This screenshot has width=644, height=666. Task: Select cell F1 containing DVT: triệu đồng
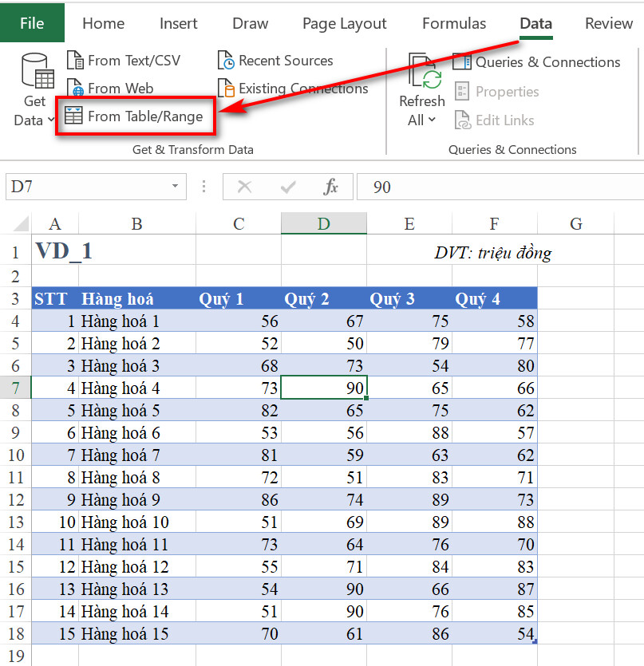(x=493, y=250)
